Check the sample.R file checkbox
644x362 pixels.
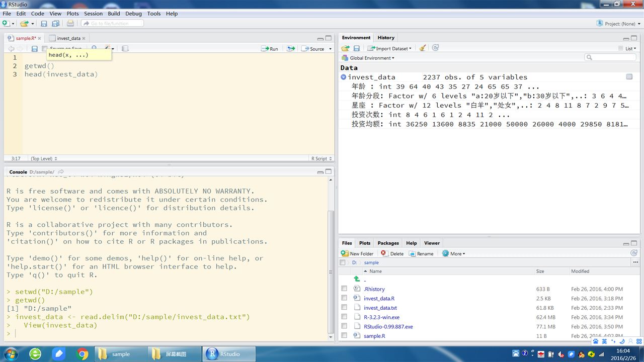[x=344, y=335]
